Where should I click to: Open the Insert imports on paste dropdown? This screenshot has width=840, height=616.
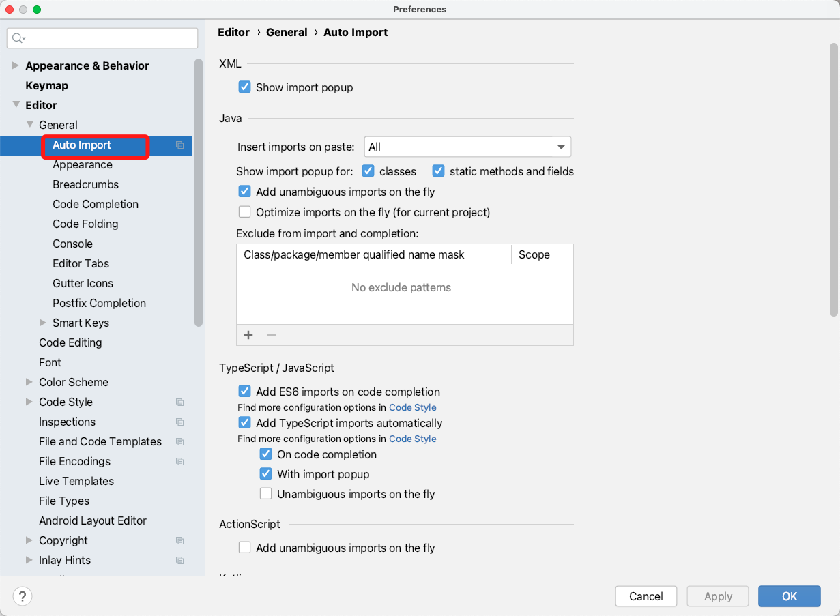pos(467,146)
